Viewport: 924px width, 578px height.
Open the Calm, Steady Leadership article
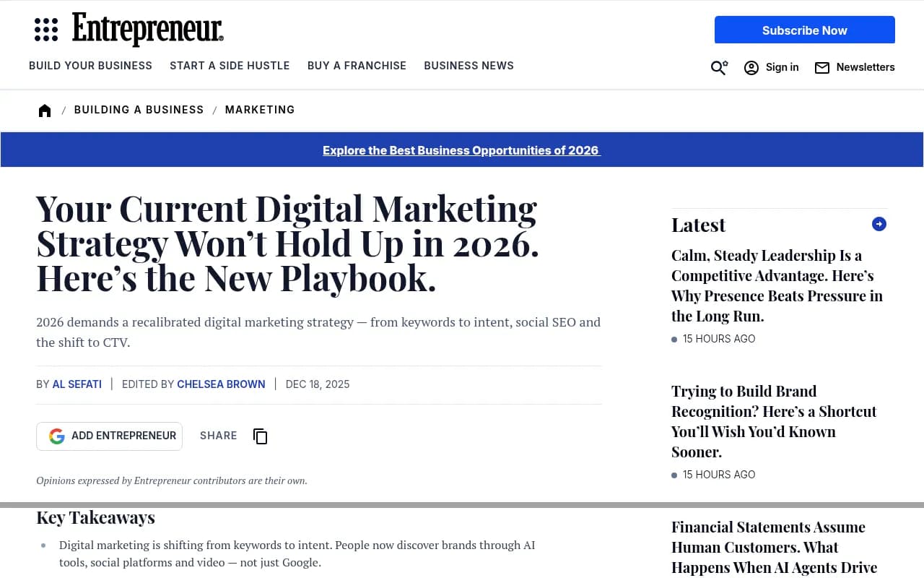pyautogui.click(x=777, y=285)
